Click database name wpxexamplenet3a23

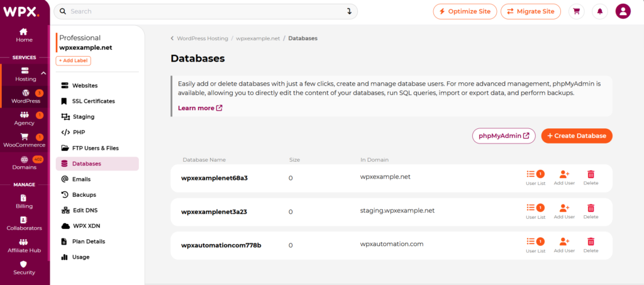(214, 212)
